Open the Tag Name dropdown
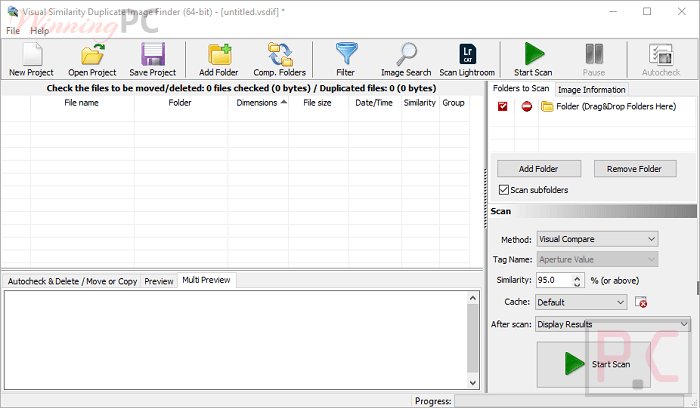 point(597,259)
